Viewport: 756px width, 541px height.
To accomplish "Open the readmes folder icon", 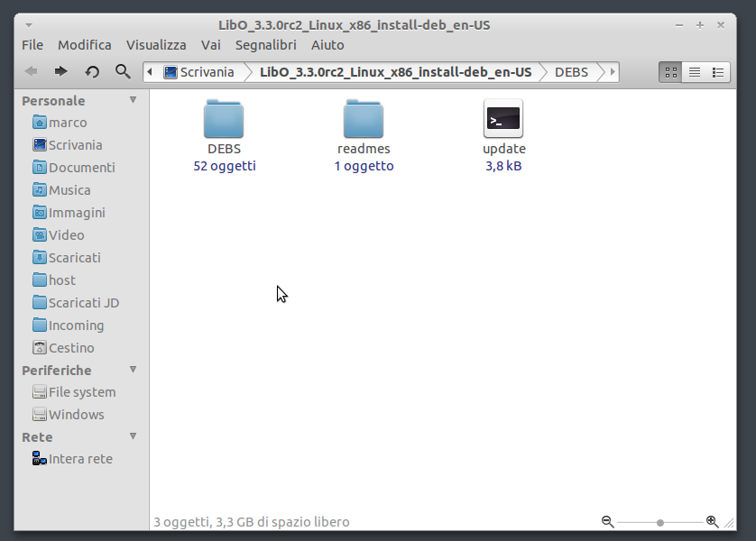I will (364, 119).
